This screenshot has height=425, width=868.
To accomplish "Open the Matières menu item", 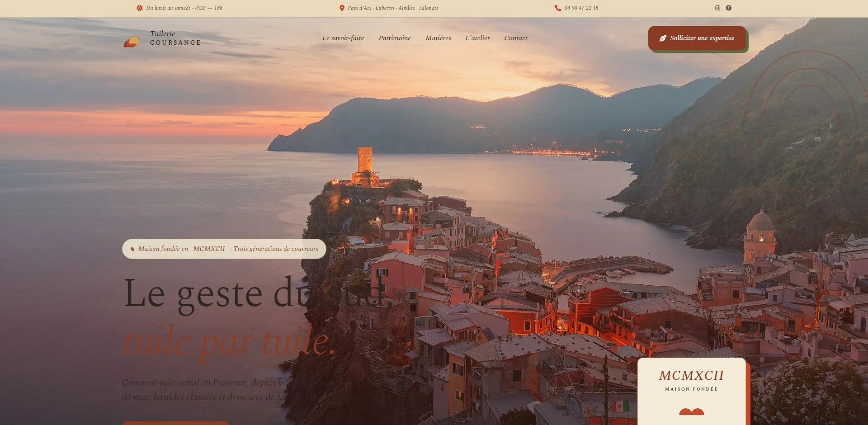I will [x=438, y=38].
